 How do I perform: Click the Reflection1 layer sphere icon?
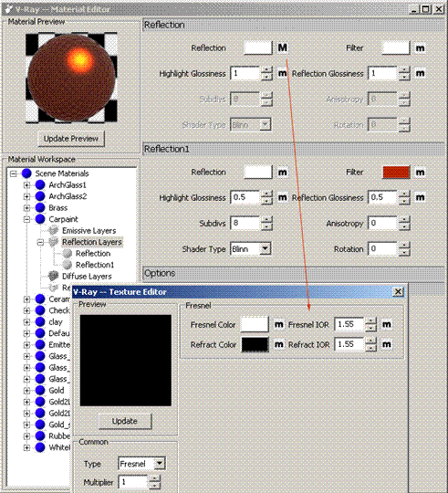point(67,265)
